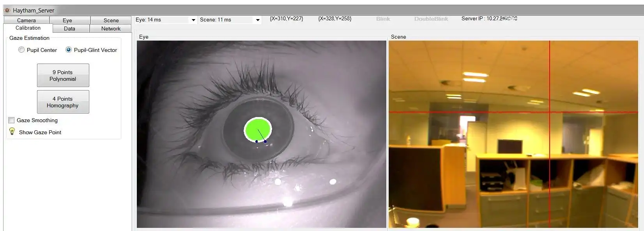Click the Show Gaze Point label

click(x=40, y=132)
